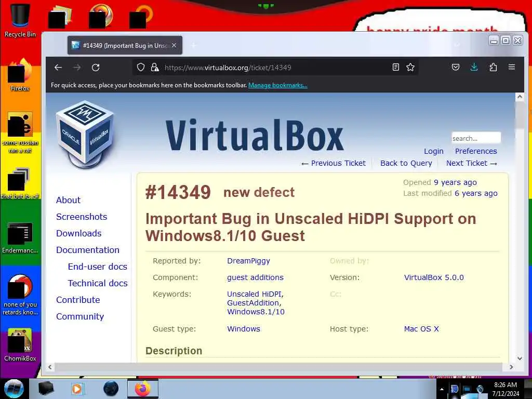This screenshot has width=532, height=399.
Task: Select the 'some russian ran a rat' desktop icon
Action: point(20,132)
